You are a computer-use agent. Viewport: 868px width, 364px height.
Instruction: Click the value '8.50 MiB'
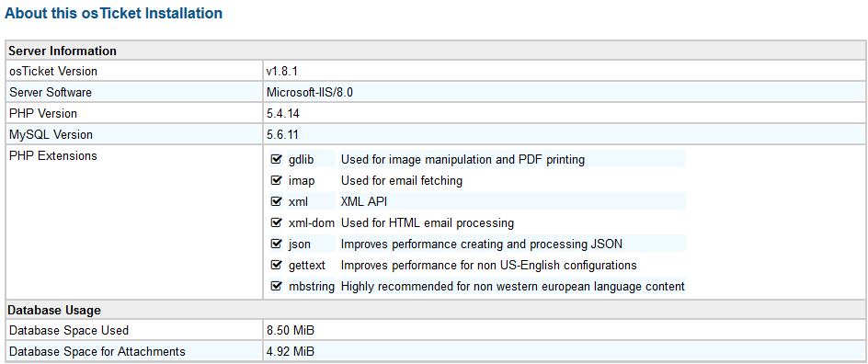290,331
